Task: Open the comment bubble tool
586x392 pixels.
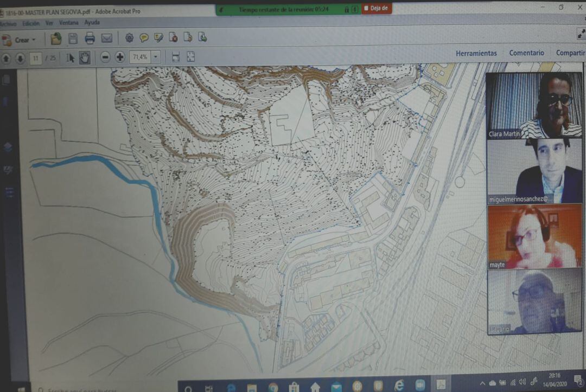Action: click(144, 38)
